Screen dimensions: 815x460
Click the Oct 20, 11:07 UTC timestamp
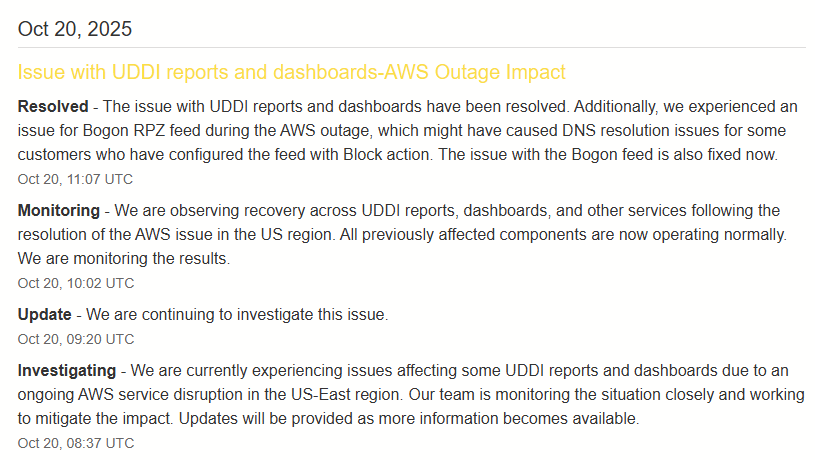click(x=75, y=179)
